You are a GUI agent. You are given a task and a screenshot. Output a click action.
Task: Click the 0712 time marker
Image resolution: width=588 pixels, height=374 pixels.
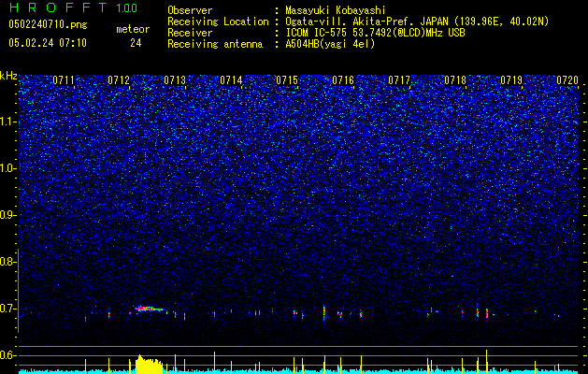119,80
